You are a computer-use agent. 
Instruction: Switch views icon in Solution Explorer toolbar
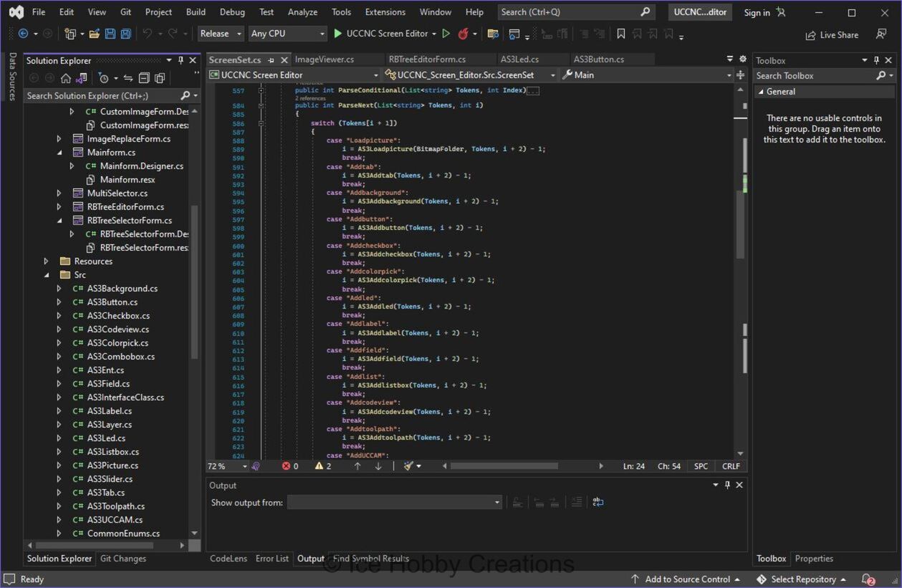coord(82,78)
